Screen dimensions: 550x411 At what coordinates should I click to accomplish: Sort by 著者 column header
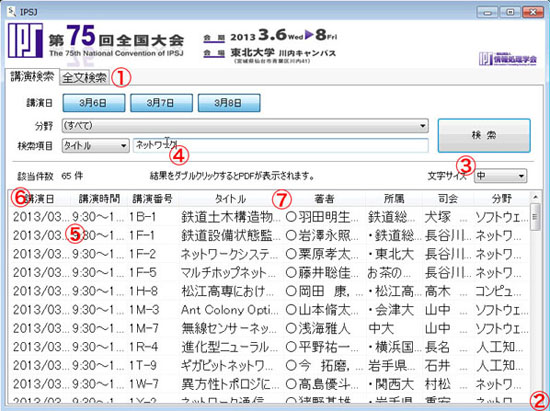pyautogui.click(x=324, y=199)
